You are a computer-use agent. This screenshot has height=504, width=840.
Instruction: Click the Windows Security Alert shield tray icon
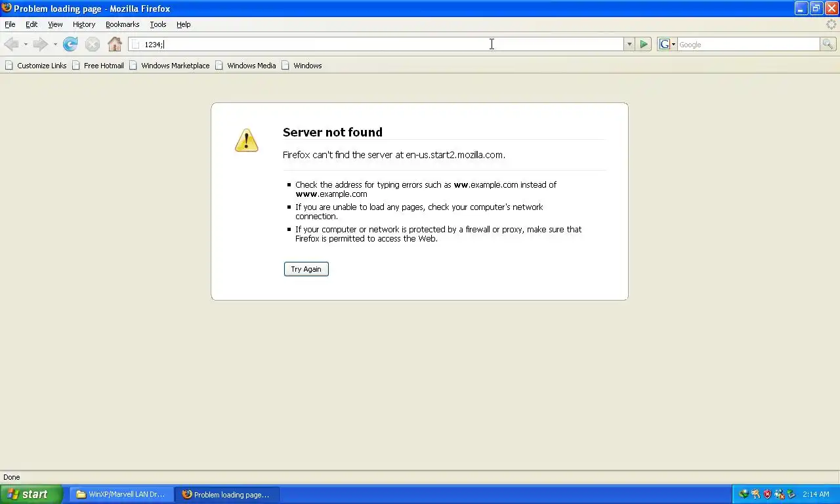pyautogui.click(x=767, y=494)
